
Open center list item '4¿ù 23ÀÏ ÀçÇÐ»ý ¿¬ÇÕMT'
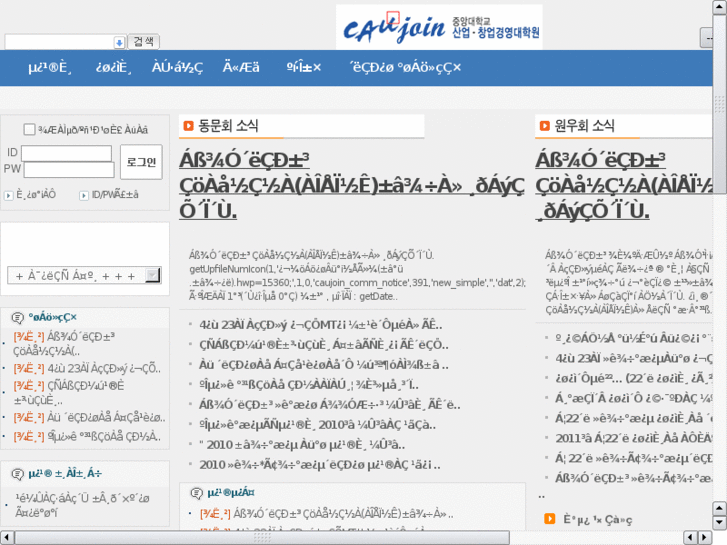[320, 325]
